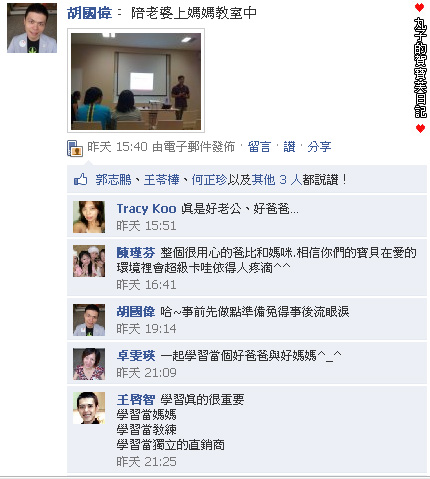Click 陳瑾芬 name link in comment
Image resolution: width=430 pixels, height=479 pixels.
coord(136,253)
